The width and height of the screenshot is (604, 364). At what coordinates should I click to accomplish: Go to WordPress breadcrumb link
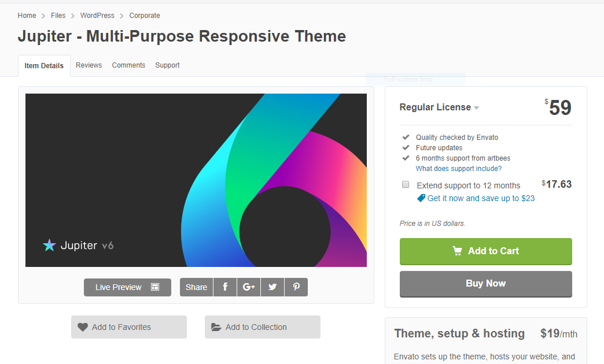pos(97,16)
